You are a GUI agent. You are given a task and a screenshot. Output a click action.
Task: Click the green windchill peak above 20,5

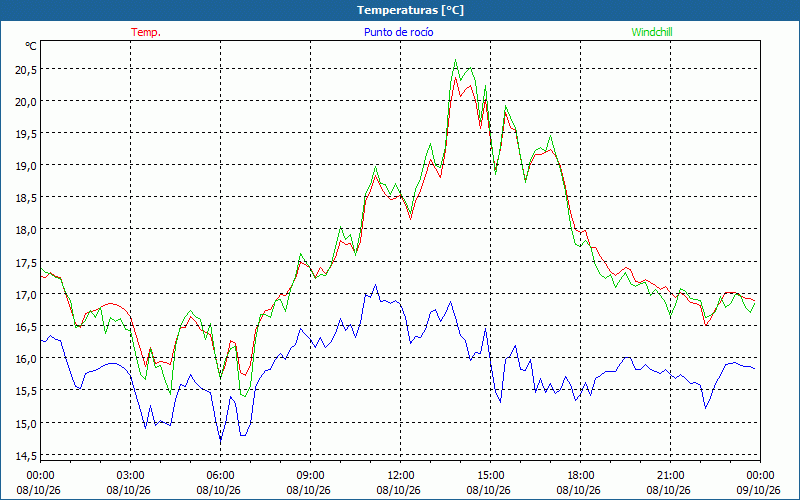click(455, 60)
